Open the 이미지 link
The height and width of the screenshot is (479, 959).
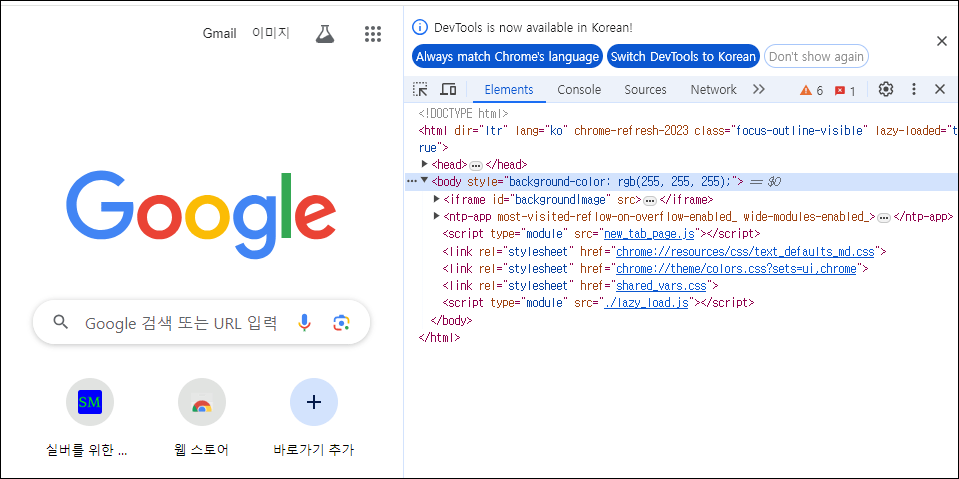pyautogui.click(x=271, y=33)
